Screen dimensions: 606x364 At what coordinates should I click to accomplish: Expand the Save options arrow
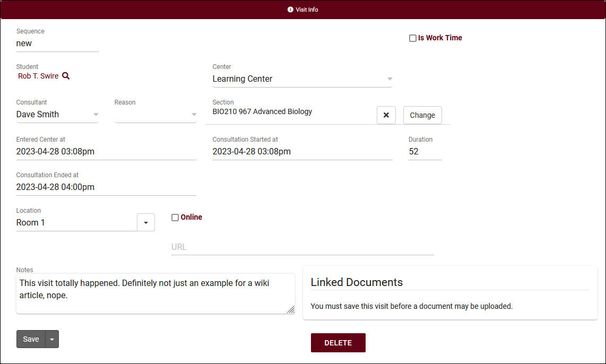point(52,339)
